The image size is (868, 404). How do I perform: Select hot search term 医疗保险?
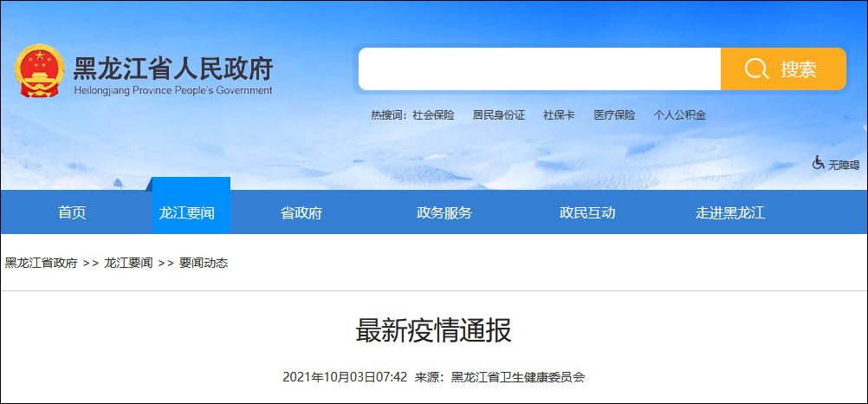(x=614, y=115)
